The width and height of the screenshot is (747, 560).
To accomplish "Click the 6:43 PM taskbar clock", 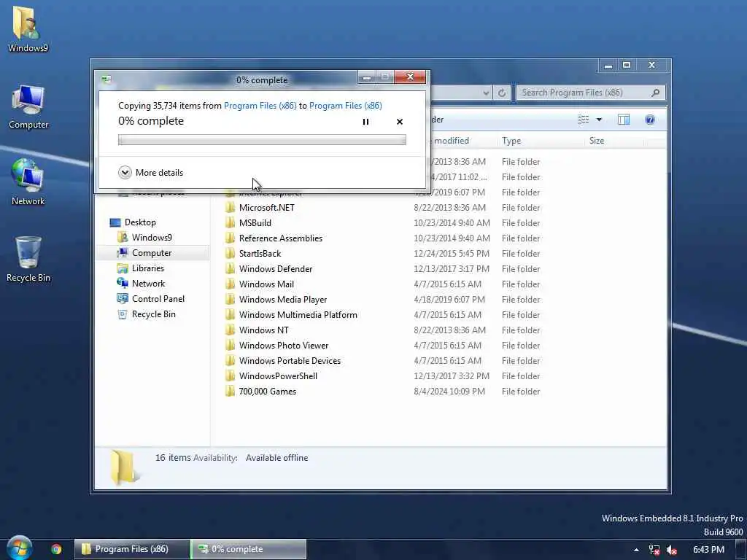I will [709, 550].
